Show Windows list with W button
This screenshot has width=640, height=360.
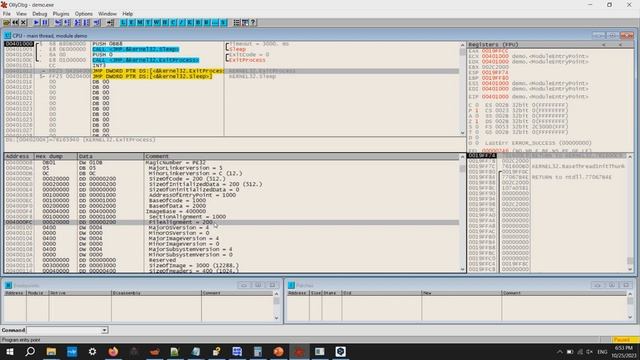[x=156, y=22]
